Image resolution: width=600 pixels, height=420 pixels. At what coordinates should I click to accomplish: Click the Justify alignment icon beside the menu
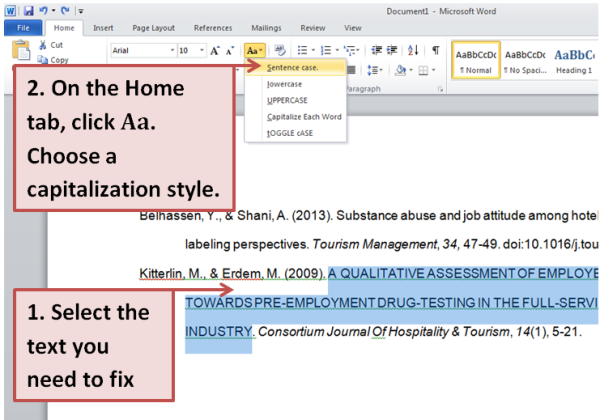351,70
